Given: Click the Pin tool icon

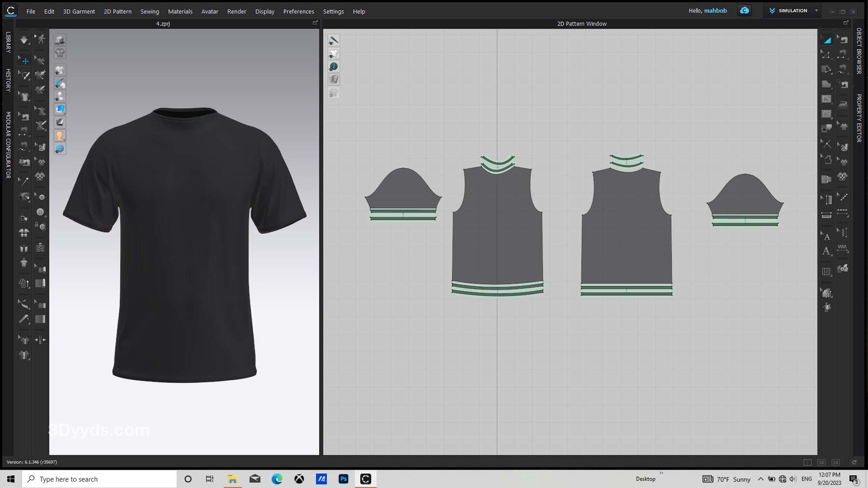Looking at the screenshot, I should point(24,181).
